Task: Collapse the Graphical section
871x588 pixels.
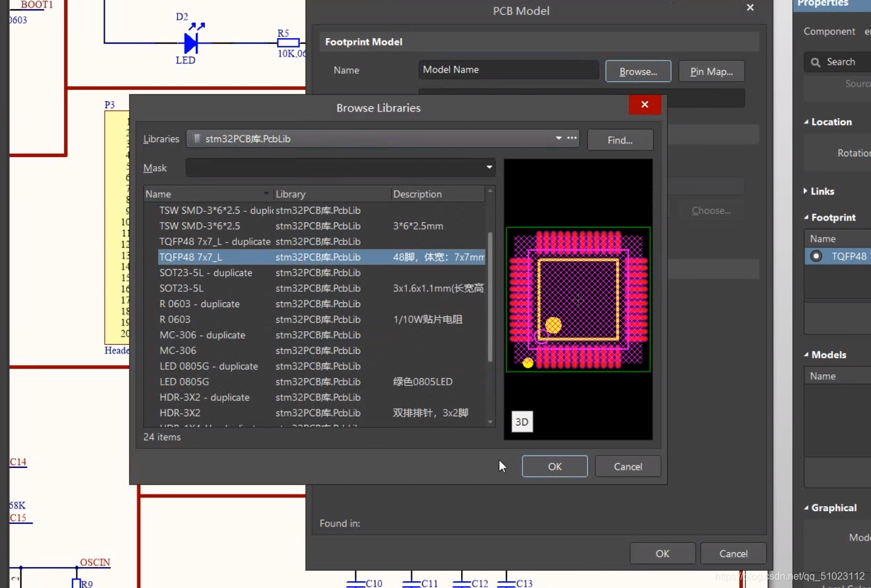Action: 806,508
